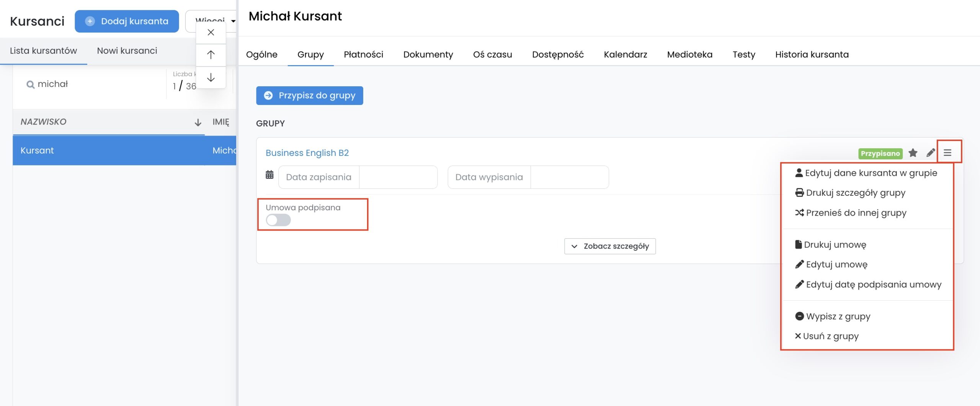
Task: Click the pencil edit icon for the group
Action: [x=930, y=153]
